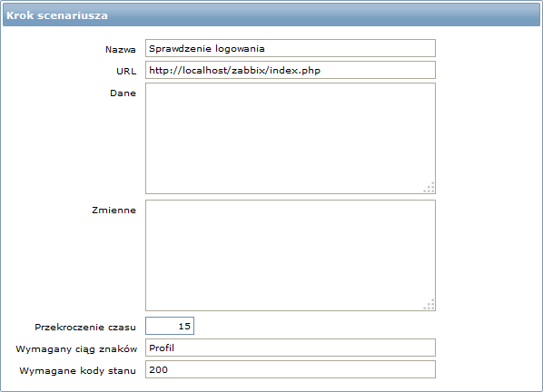
Task: Click the Nazwa label
Action: click(x=121, y=50)
